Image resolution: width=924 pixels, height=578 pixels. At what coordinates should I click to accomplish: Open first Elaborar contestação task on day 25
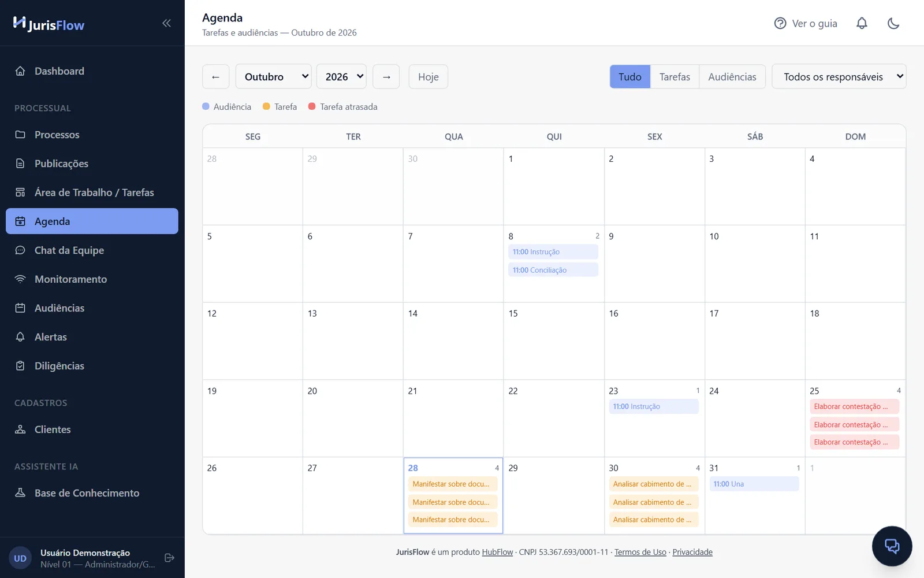click(x=855, y=406)
